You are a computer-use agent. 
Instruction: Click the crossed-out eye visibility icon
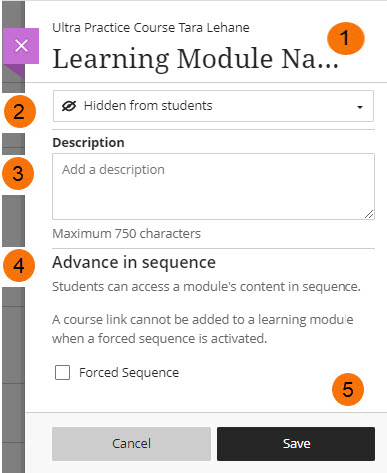69,106
